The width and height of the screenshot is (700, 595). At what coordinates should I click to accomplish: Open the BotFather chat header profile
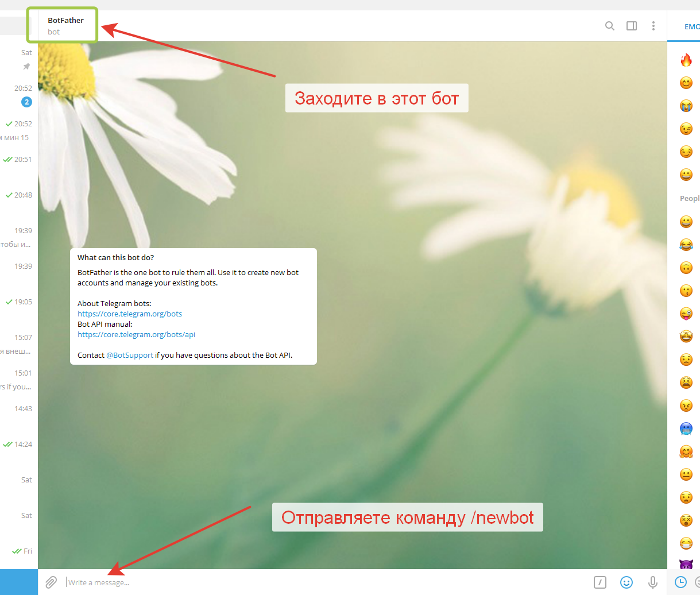pyautogui.click(x=65, y=25)
